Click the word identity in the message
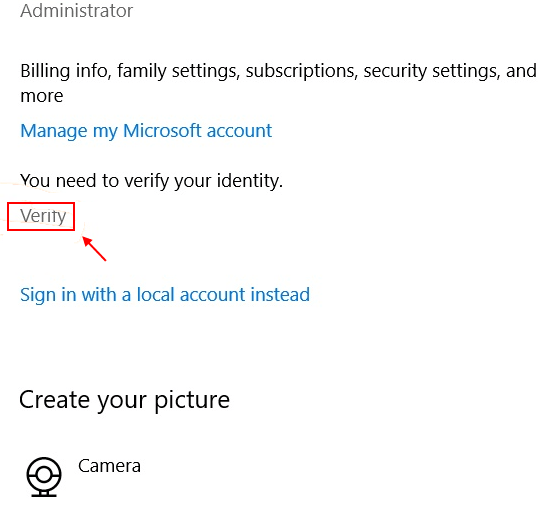The width and height of the screenshot is (557, 521). coord(250,181)
